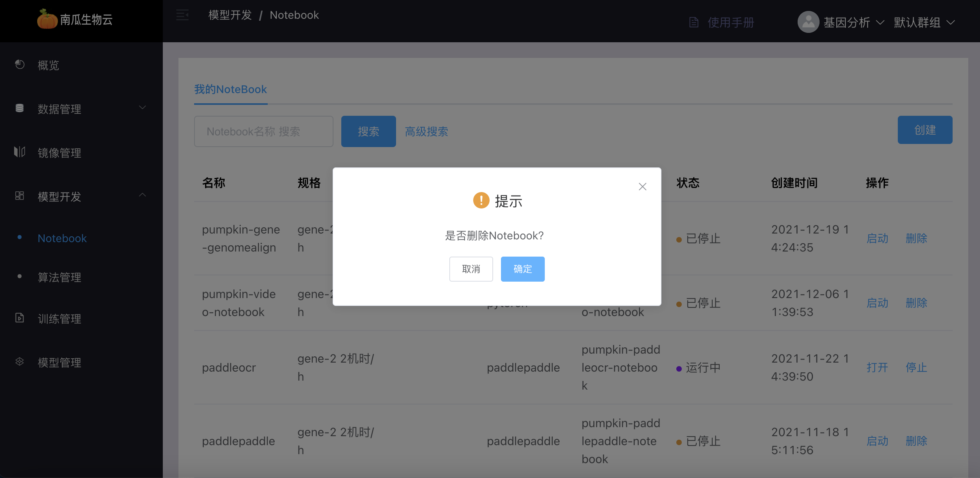Click the 数据管理 database icon

coord(20,108)
